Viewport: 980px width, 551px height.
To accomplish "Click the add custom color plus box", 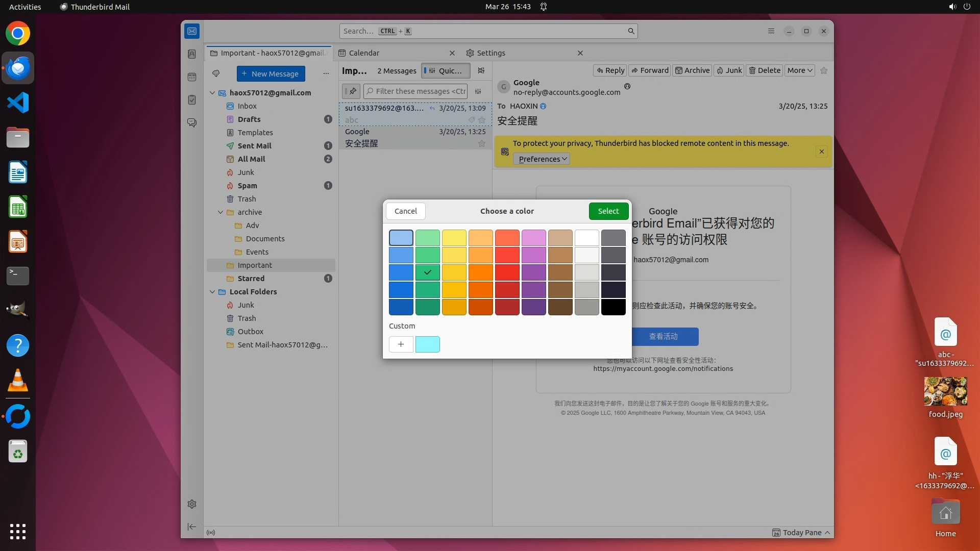I will tap(401, 344).
